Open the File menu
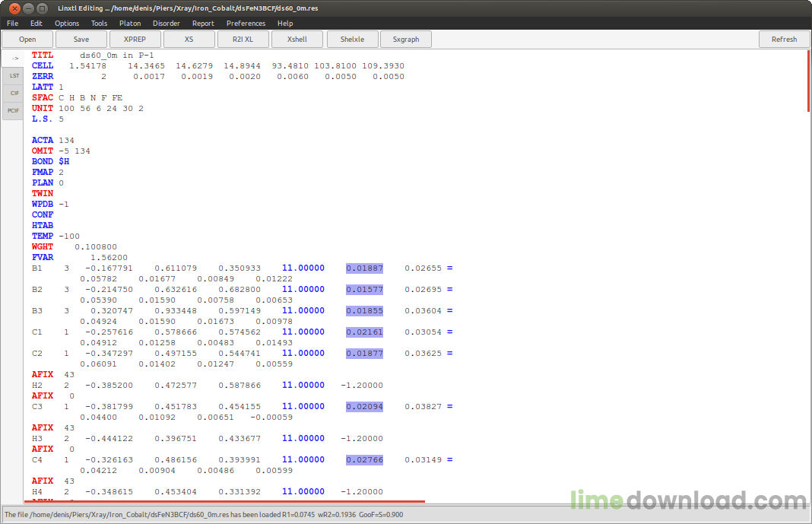Viewport: 812px width, 524px height. coord(12,24)
